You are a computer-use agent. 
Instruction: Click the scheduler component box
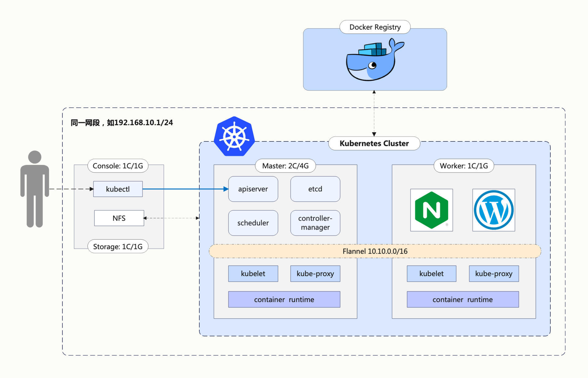(253, 223)
